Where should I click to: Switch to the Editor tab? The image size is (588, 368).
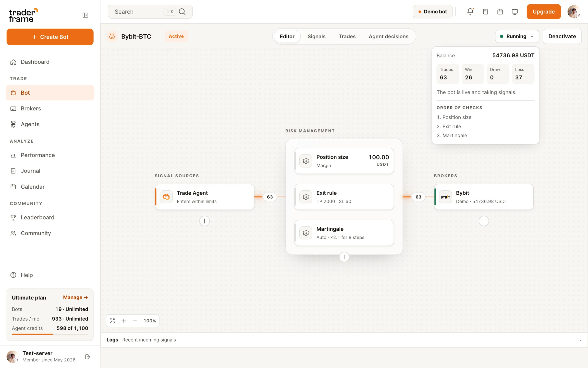point(287,36)
